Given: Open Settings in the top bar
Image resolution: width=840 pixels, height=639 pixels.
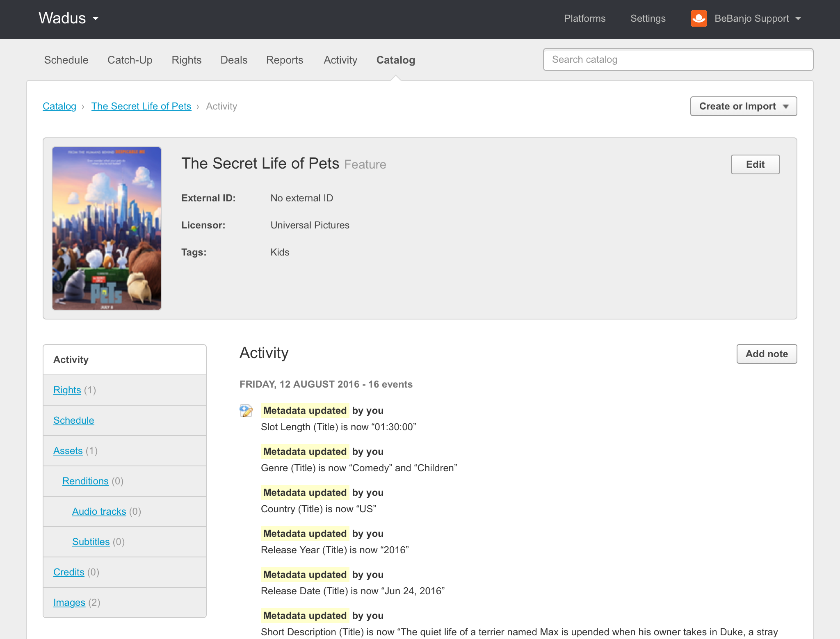Looking at the screenshot, I should tap(648, 18).
